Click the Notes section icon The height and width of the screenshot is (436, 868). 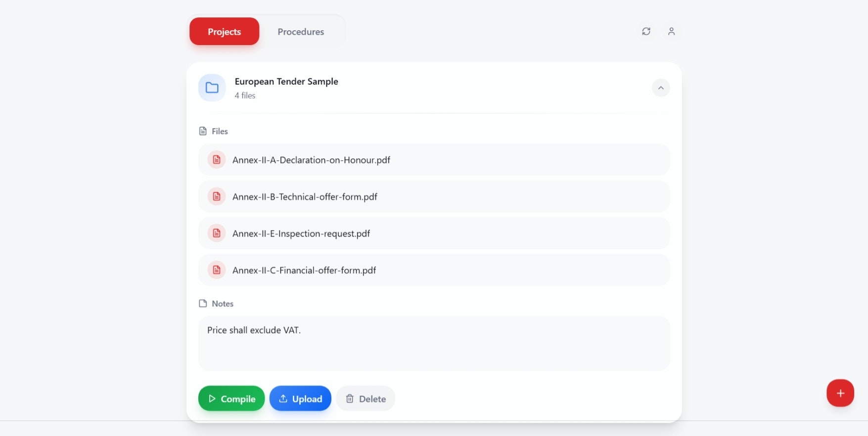[x=203, y=303]
